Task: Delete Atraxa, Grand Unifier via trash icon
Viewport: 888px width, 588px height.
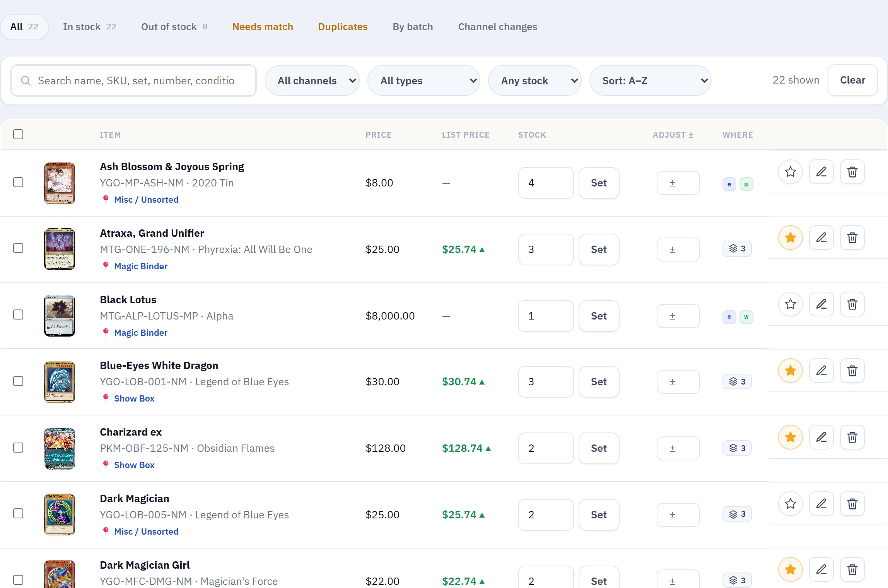Action: click(x=852, y=238)
